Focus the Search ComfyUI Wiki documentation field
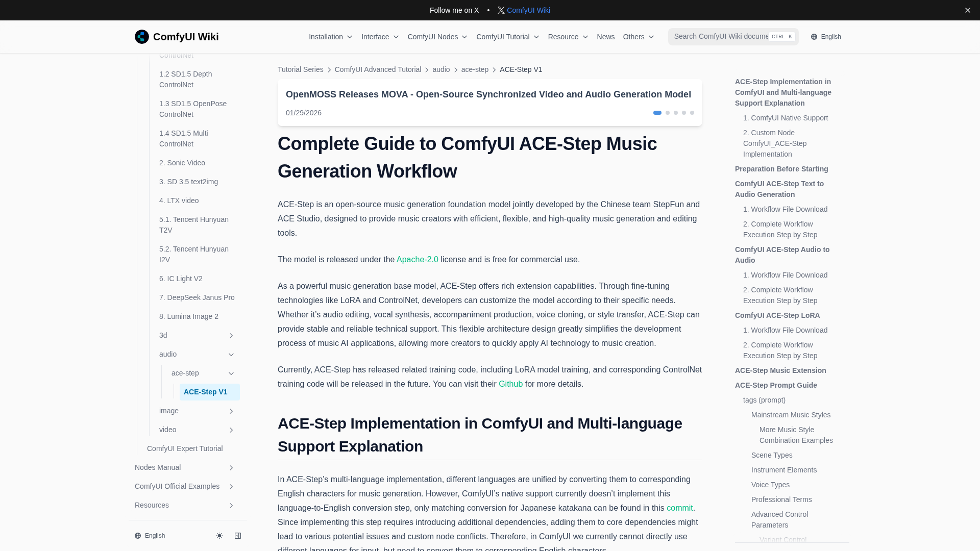 pos(721,37)
